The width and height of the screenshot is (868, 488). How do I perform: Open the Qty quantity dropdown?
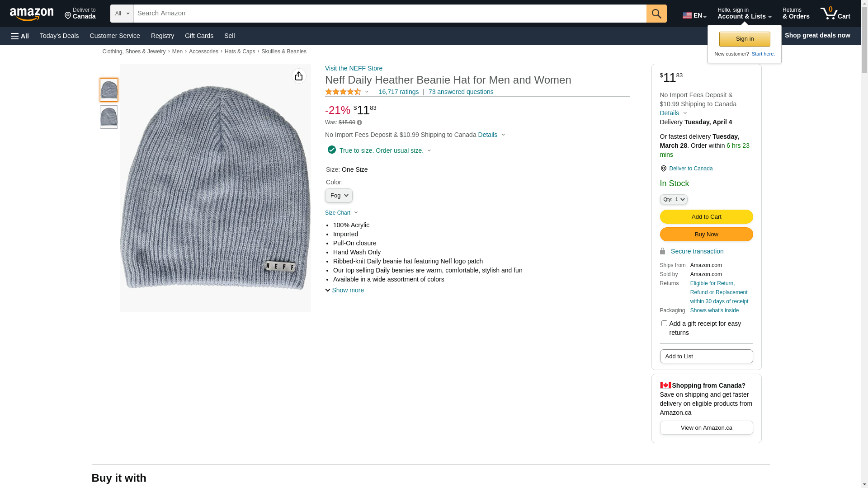tap(673, 199)
